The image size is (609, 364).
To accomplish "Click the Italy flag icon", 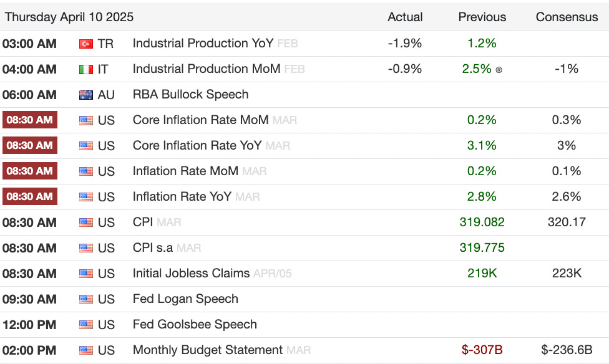I will coord(86,69).
